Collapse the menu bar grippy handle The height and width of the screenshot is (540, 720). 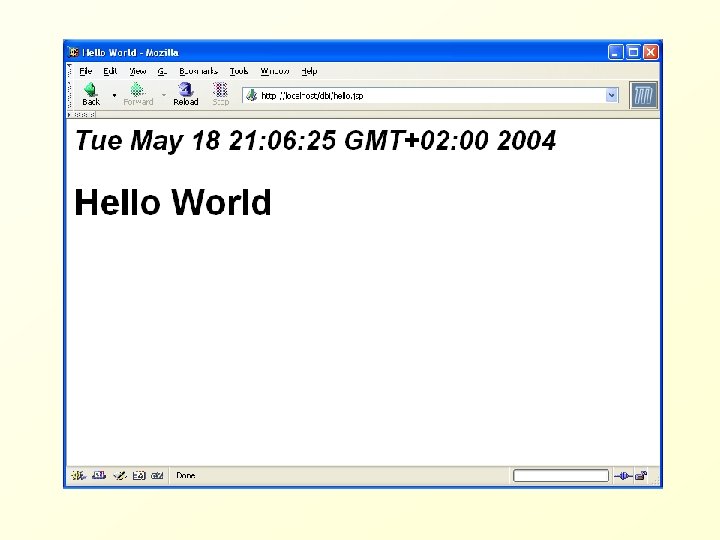coord(70,71)
